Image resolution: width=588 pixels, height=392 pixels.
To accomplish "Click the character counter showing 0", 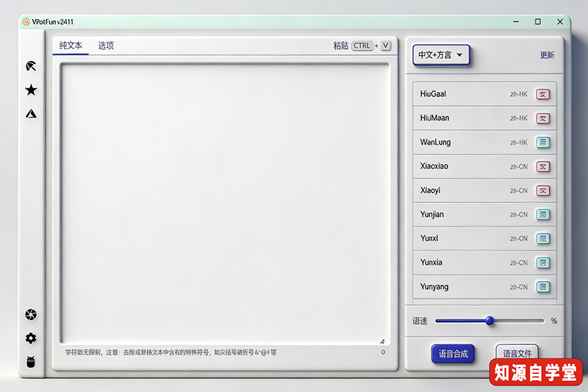I will point(383,352).
